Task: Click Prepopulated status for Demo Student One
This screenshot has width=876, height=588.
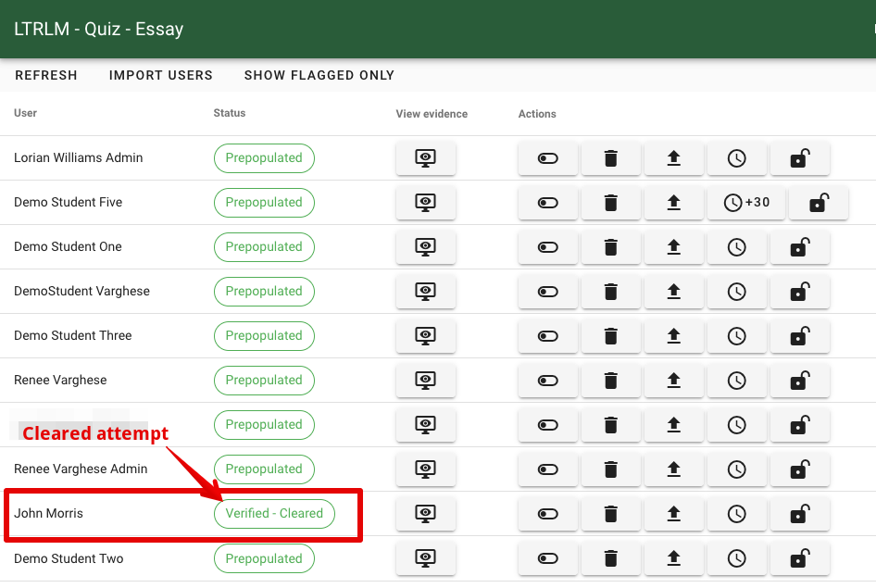Action: [x=264, y=247]
